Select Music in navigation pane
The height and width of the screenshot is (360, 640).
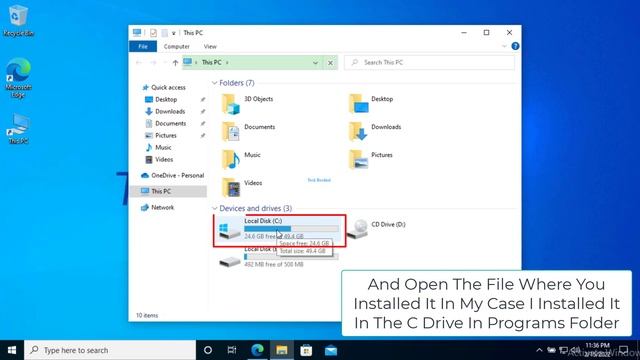[x=163, y=147]
